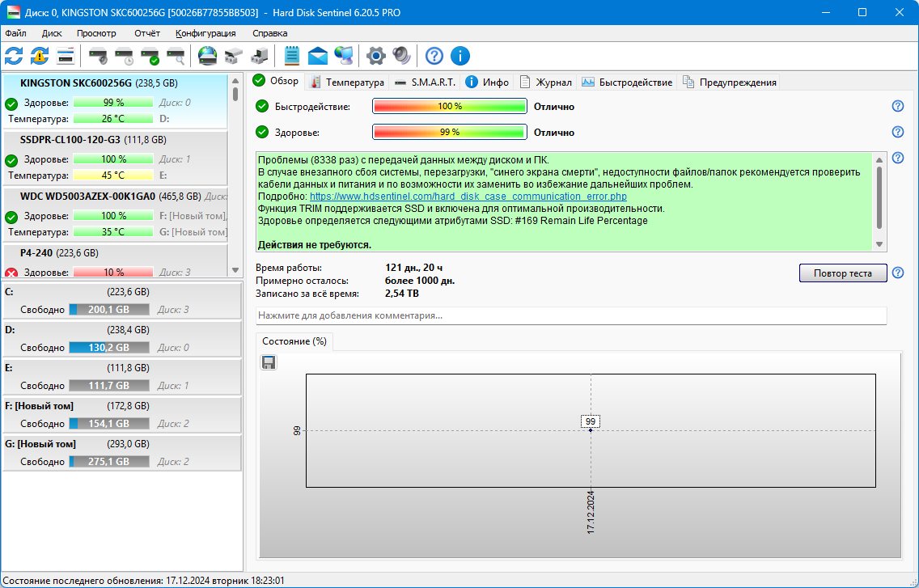Image resolution: width=919 pixels, height=588 pixels.
Task: Switch to the S.M.A.R.T. tab
Action: coord(426,82)
